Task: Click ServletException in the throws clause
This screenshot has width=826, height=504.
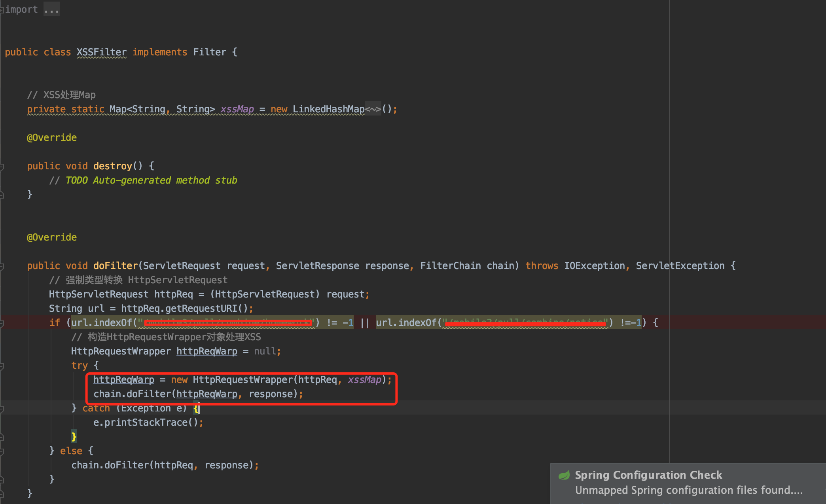Action: [x=680, y=266]
